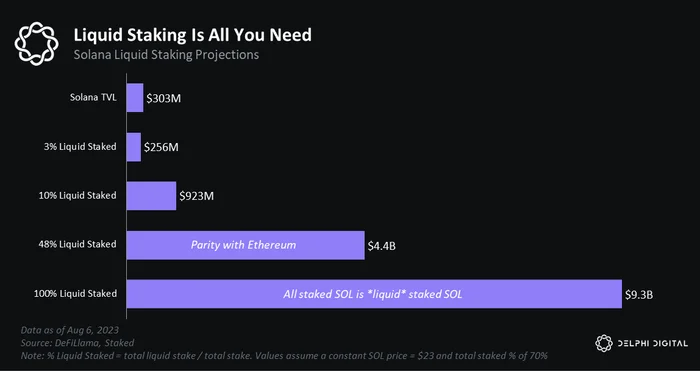Screen dimensions: 700x371
Task: Click the $4.4B value label
Action: click(382, 246)
